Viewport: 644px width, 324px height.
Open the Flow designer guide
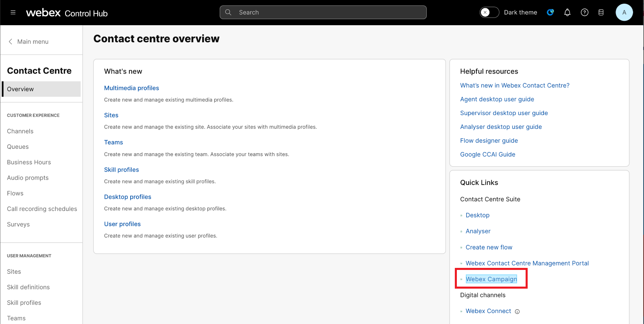[x=489, y=141]
